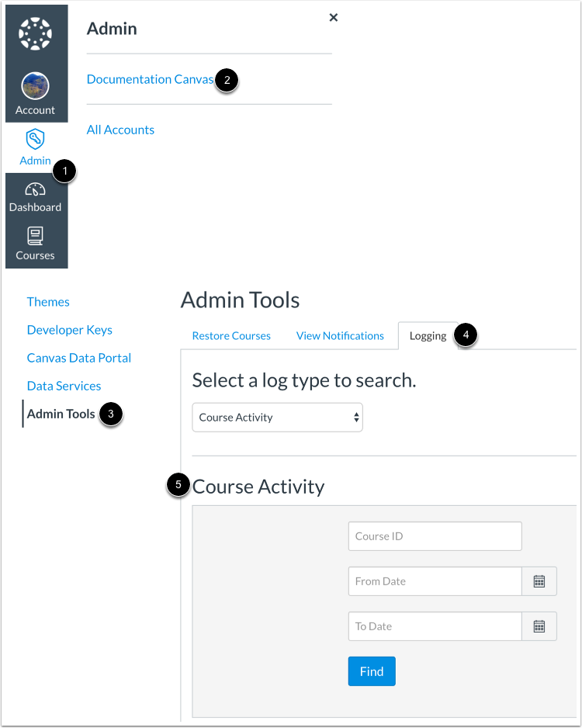Select Admin Tools in the sidebar

pos(61,414)
